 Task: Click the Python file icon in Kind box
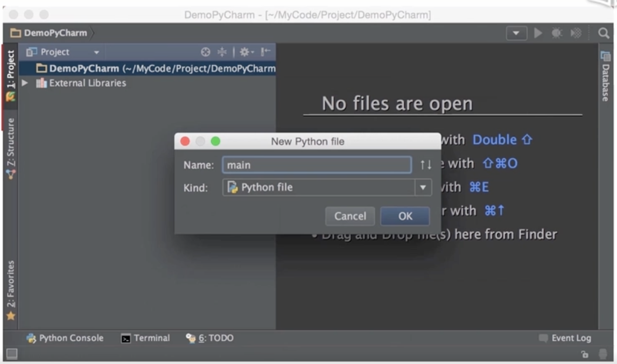(x=232, y=187)
